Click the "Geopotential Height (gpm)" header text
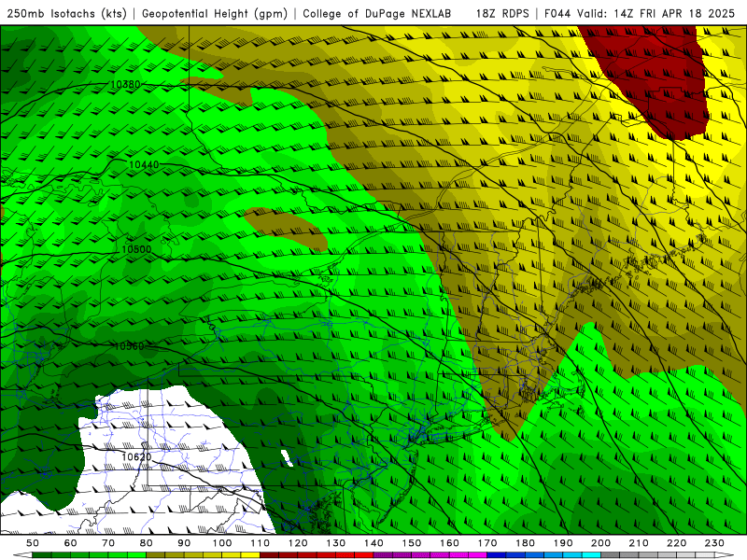 click(x=215, y=13)
